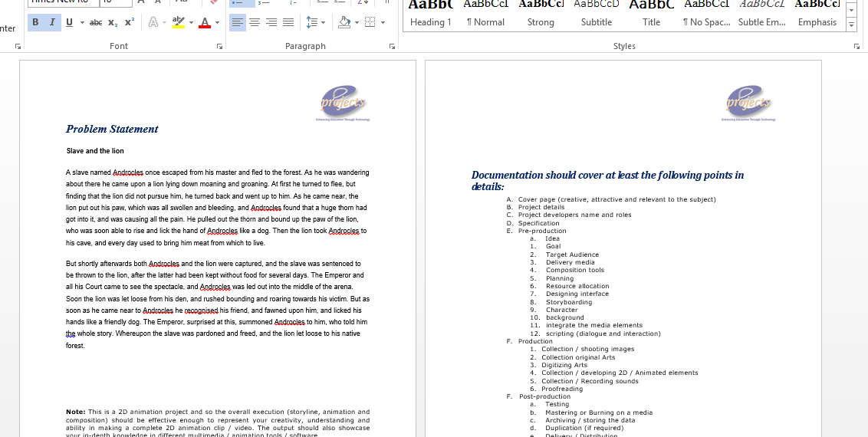Click the Storyboarding list item
Image resolution: width=868 pixels, height=437 pixels.
point(569,302)
